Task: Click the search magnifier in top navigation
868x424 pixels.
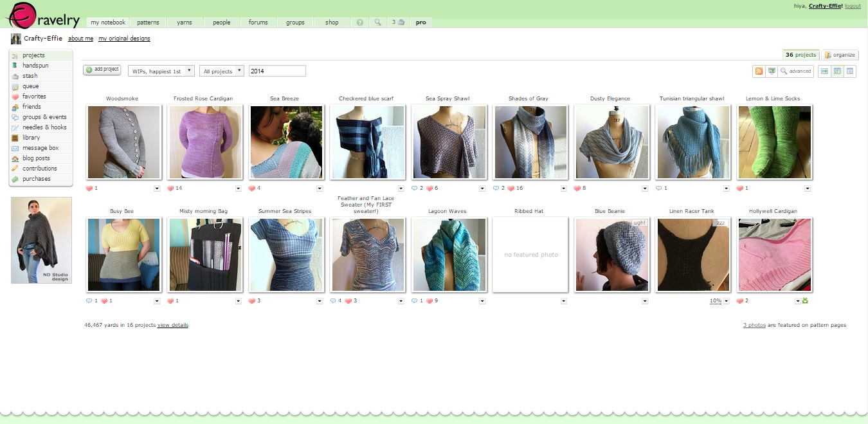Action: click(x=378, y=23)
